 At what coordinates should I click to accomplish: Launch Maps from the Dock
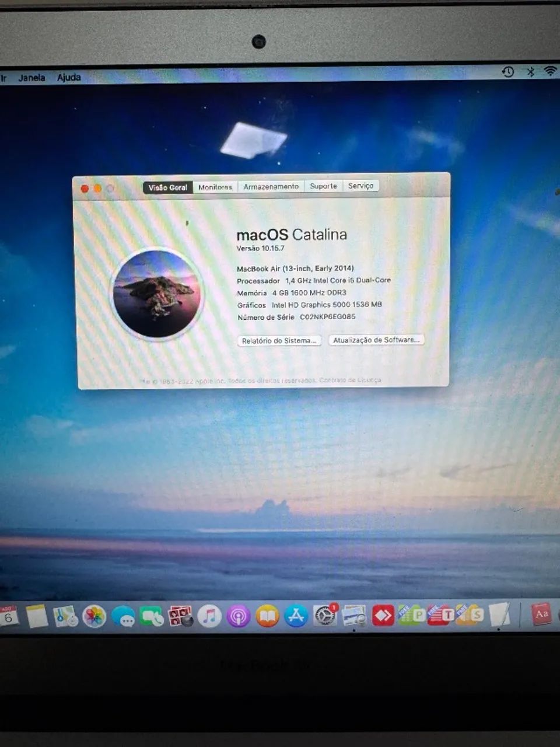point(65,616)
